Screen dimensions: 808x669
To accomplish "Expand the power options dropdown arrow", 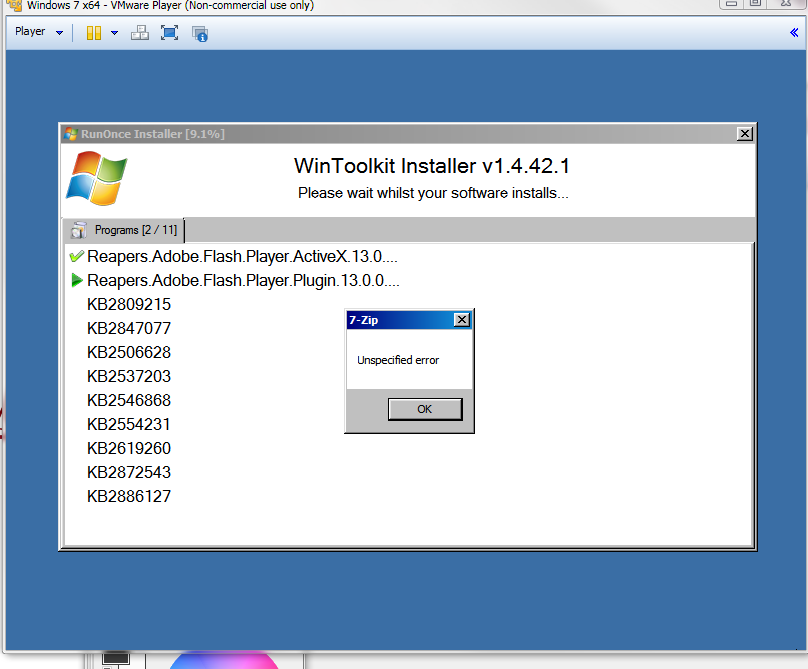I will [x=114, y=33].
